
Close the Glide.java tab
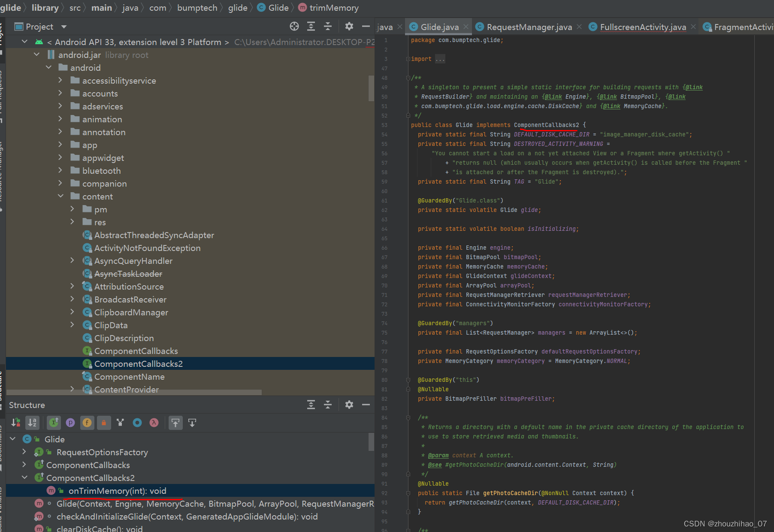tap(466, 27)
